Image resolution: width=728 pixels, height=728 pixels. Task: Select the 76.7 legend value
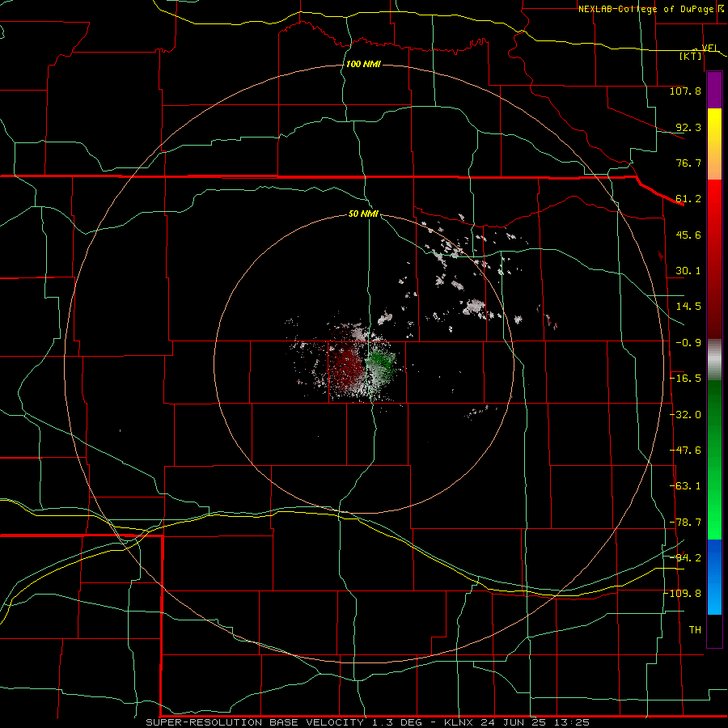click(x=688, y=163)
